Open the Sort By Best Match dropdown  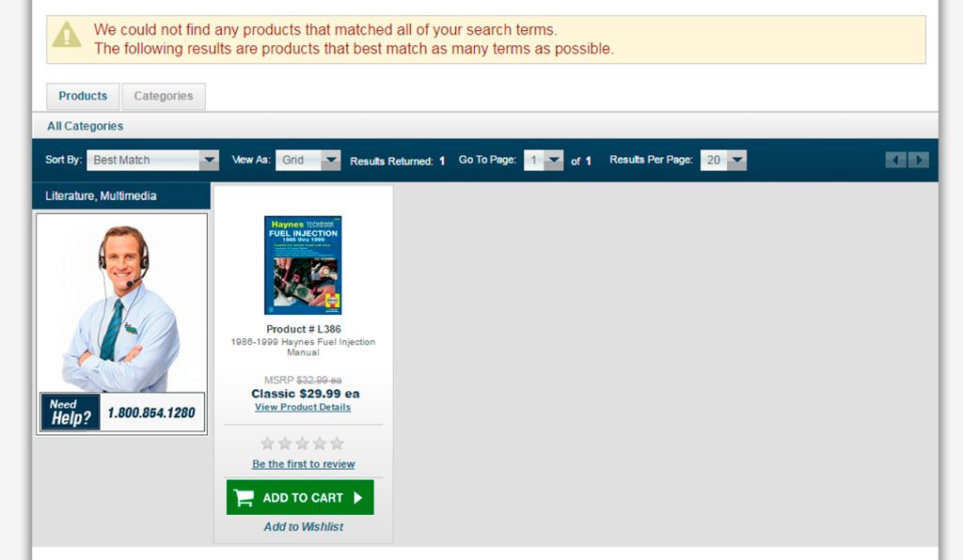pos(152,160)
